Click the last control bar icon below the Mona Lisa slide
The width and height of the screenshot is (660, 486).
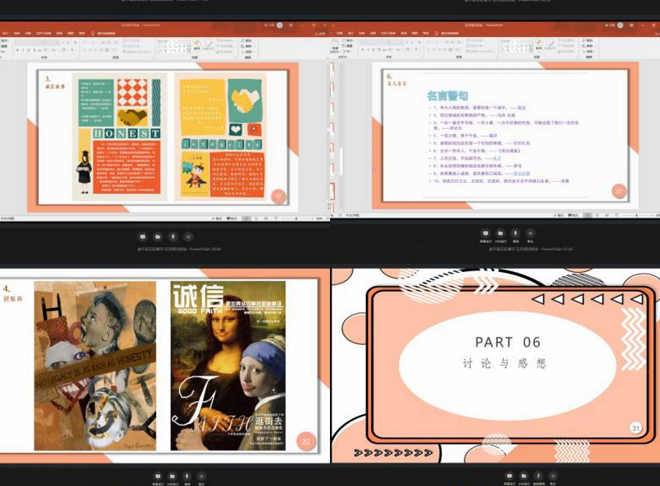coord(201,476)
